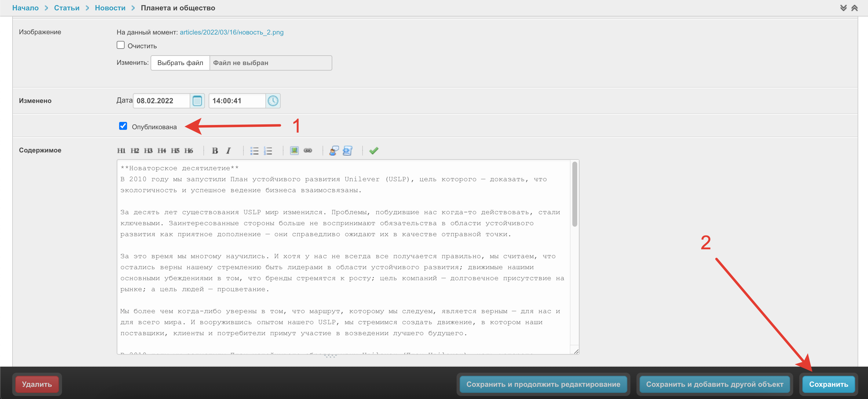Insert bulleted list in editor
Viewport: 868px width, 399px height.
tap(254, 151)
